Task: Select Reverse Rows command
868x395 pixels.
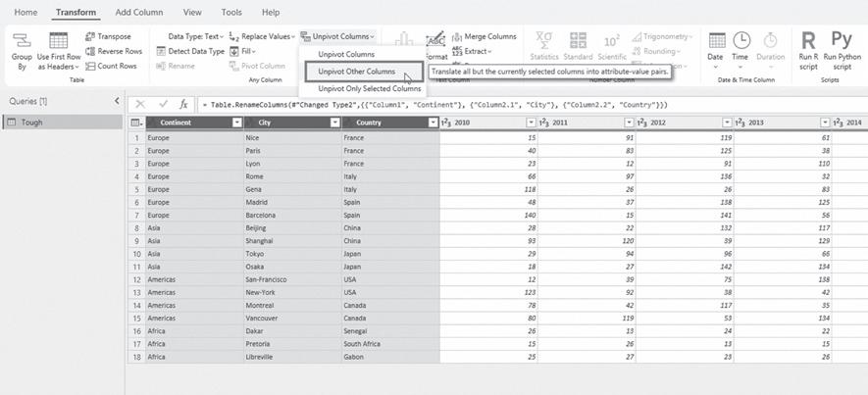Action: coord(114,51)
